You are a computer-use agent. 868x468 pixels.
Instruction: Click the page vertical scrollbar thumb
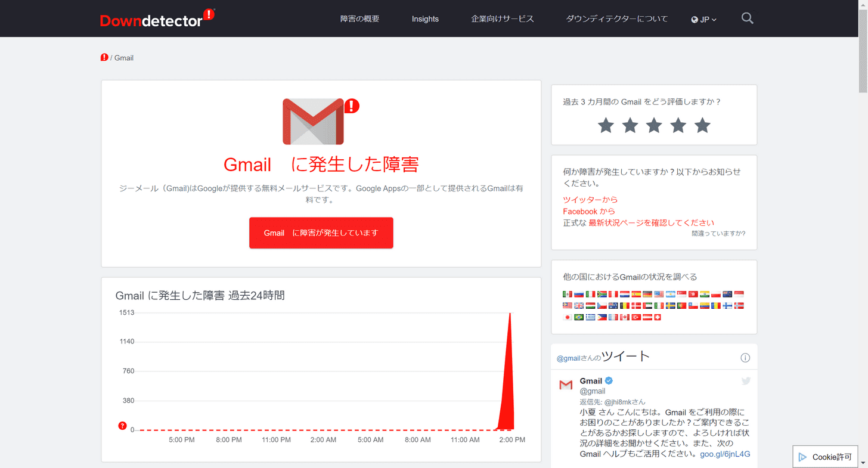[x=863, y=51]
